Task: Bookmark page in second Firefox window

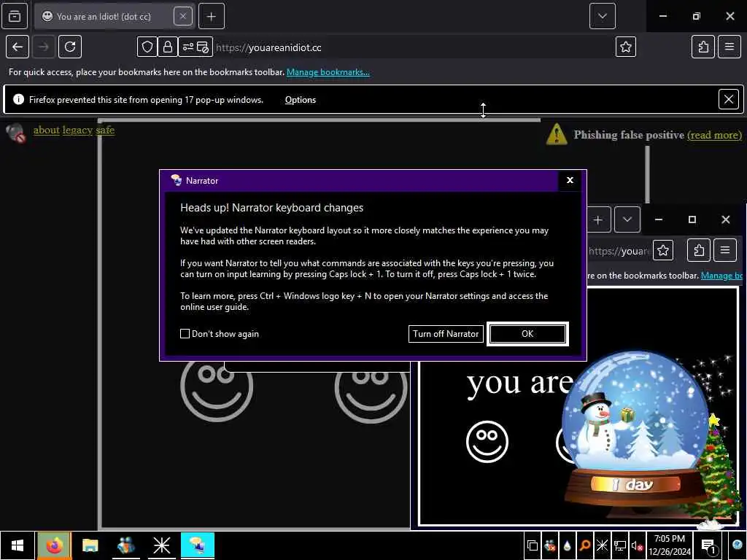Action: coord(662,250)
